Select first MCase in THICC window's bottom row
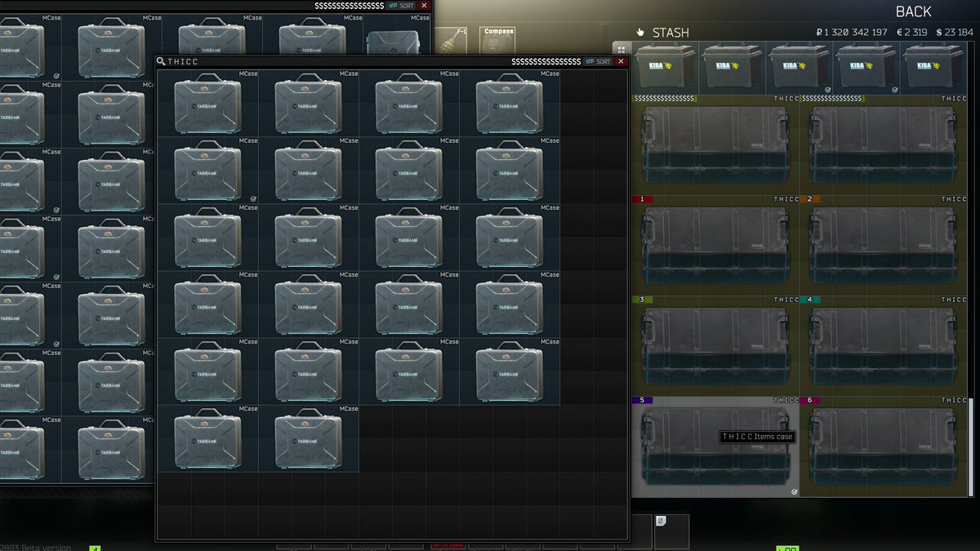 (x=208, y=438)
